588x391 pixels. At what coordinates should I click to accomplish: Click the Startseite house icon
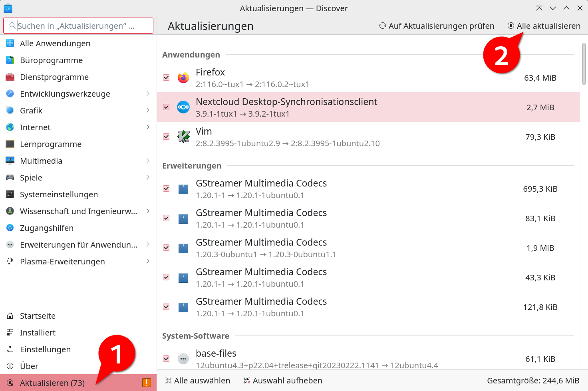[10, 316]
